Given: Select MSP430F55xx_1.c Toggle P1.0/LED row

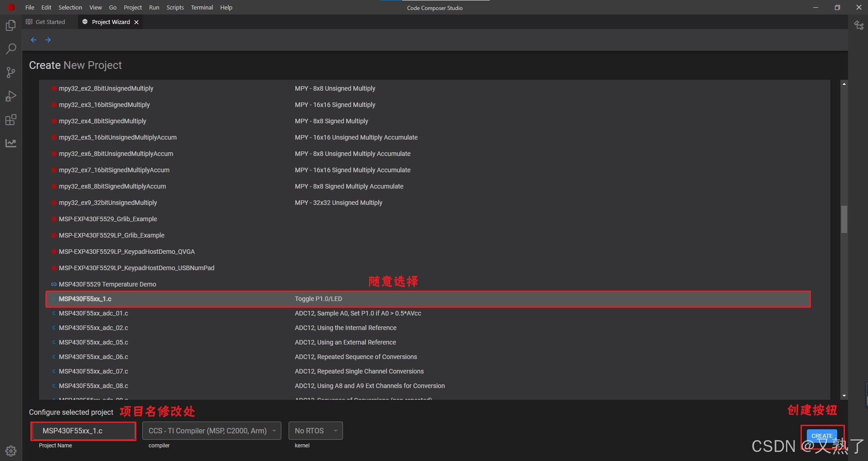Looking at the screenshot, I should [428, 299].
